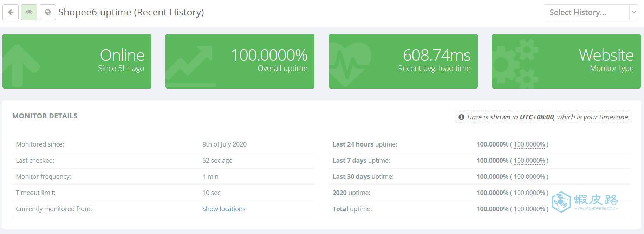Click the Last checked label
Screen dimensions: 644x234
[35, 160]
